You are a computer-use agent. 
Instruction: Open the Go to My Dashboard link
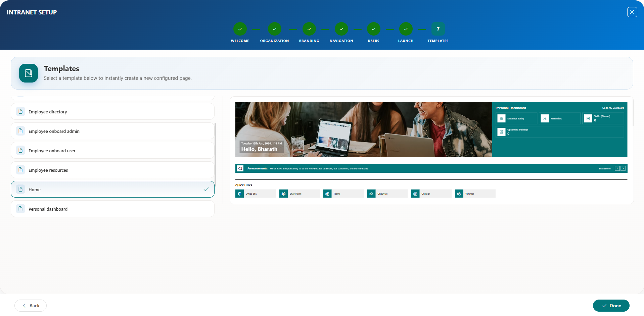[x=613, y=108]
